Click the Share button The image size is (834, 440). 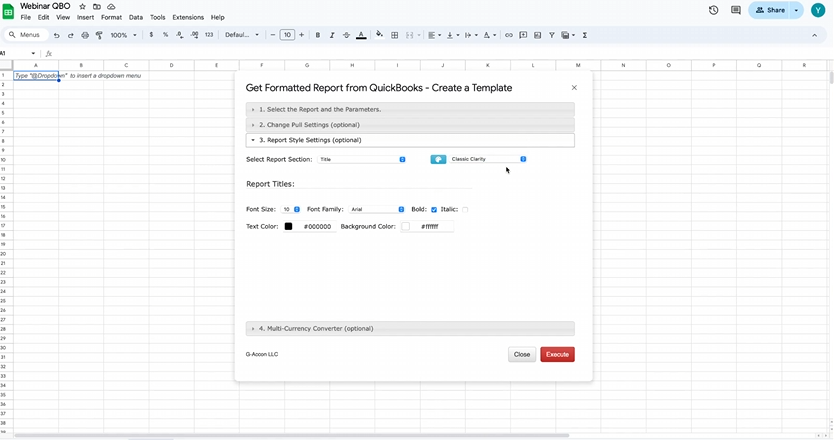(770, 10)
